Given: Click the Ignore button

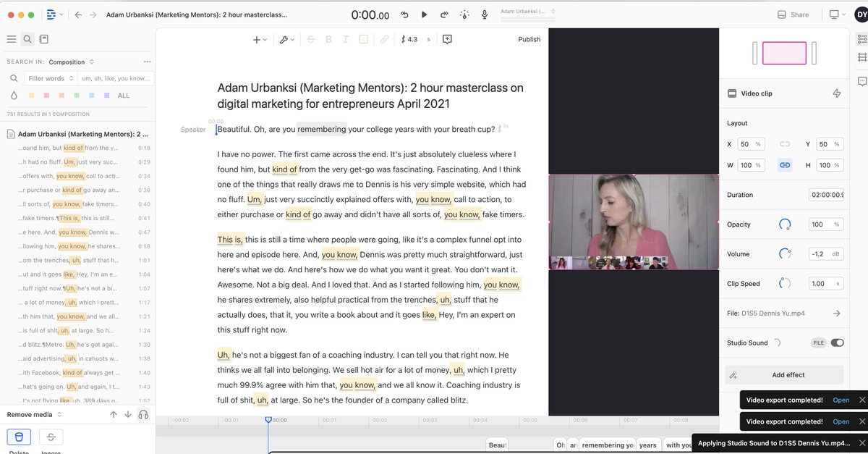Looking at the screenshot, I should [51, 437].
